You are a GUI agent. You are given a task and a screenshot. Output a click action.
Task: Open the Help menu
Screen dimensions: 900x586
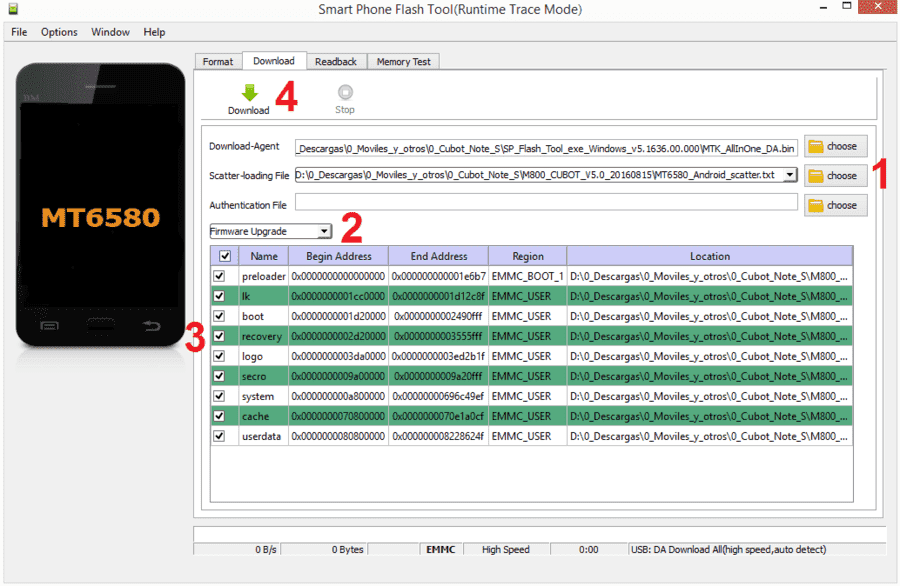tap(154, 32)
